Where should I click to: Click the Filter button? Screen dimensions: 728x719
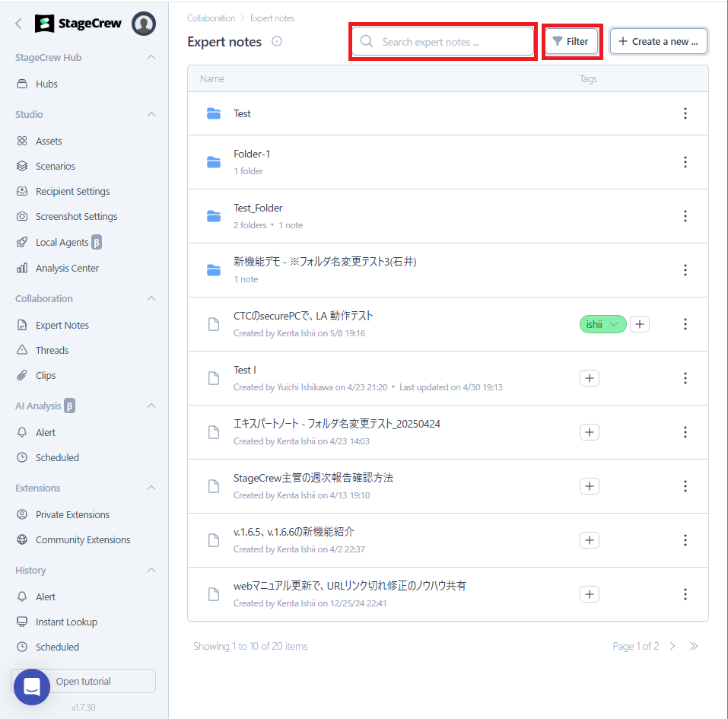(x=571, y=42)
